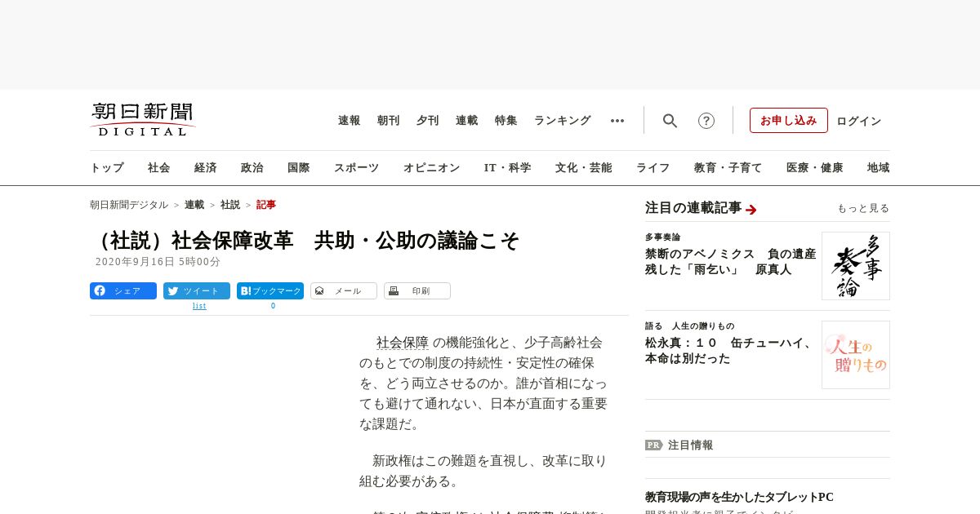Select the 国際 navigation tab
Image resolution: width=980 pixels, height=514 pixels.
coord(299,168)
